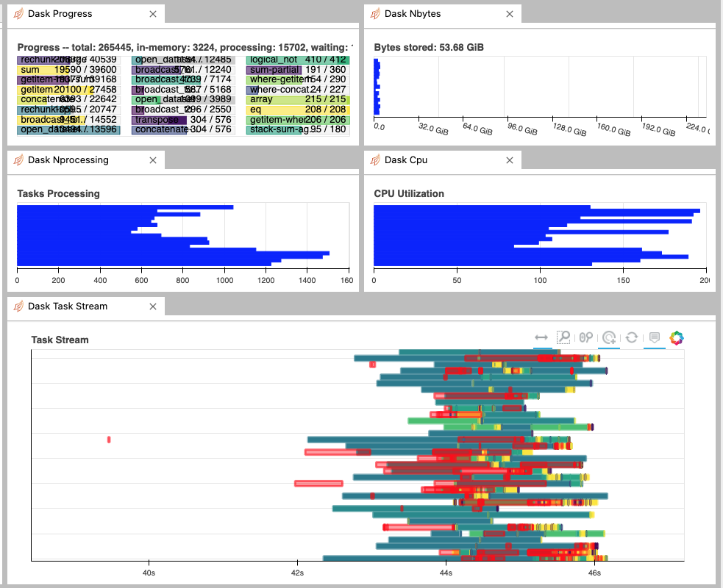Close the Dask Nprocessing tab
This screenshot has width=723, height=588.
tap(153, 160)
